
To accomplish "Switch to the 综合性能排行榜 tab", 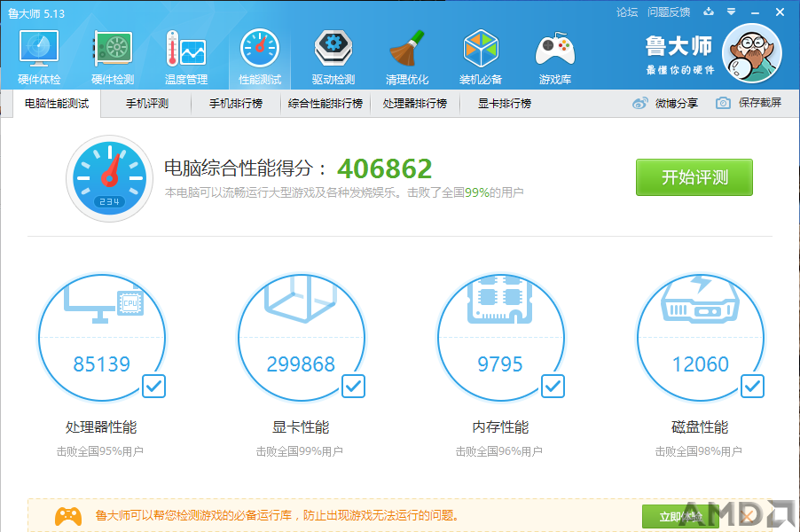I will (x=325, y=104).
